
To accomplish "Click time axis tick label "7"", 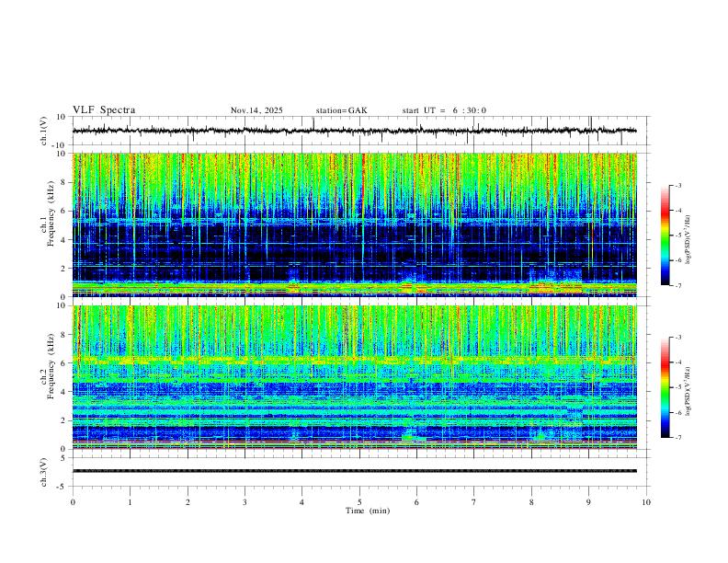I will [474, 502].
